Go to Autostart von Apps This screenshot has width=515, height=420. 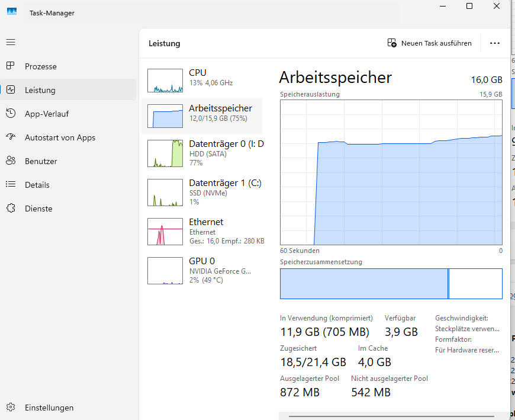tap(68, 137)
